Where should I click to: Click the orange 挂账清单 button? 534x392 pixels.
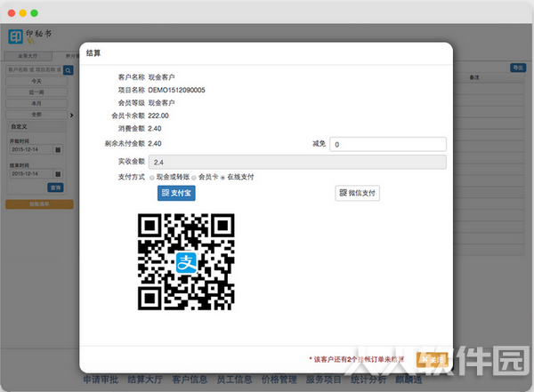click(39, 204)
